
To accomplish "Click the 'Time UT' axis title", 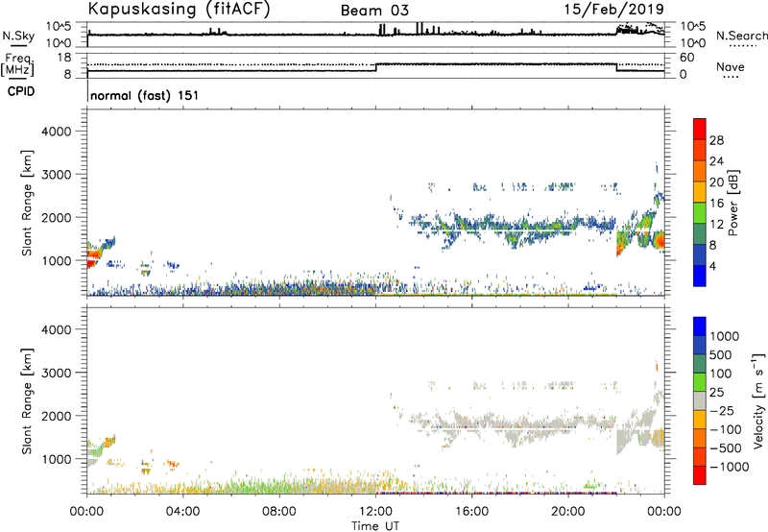I will tap(375, 526).
